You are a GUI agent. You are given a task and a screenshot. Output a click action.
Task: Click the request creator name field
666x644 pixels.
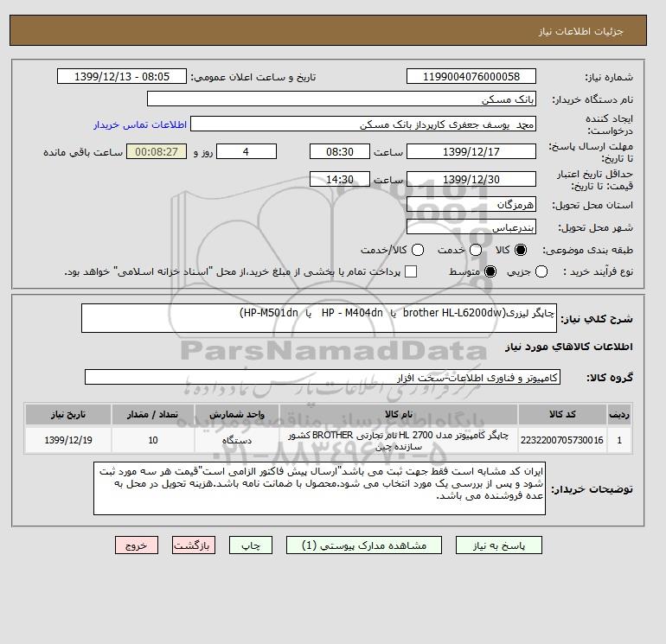363,124
